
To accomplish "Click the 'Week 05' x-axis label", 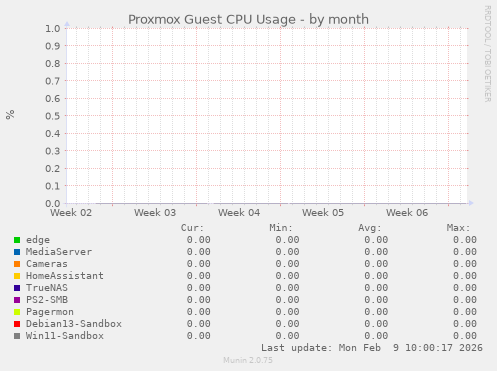I will pos(323,213).
